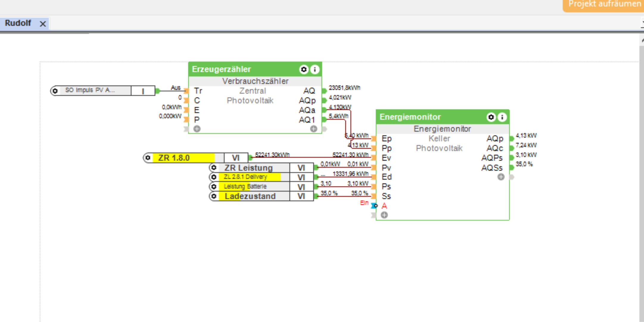
Task: Click the vertical scrollbar on the right
Action: 641,179
